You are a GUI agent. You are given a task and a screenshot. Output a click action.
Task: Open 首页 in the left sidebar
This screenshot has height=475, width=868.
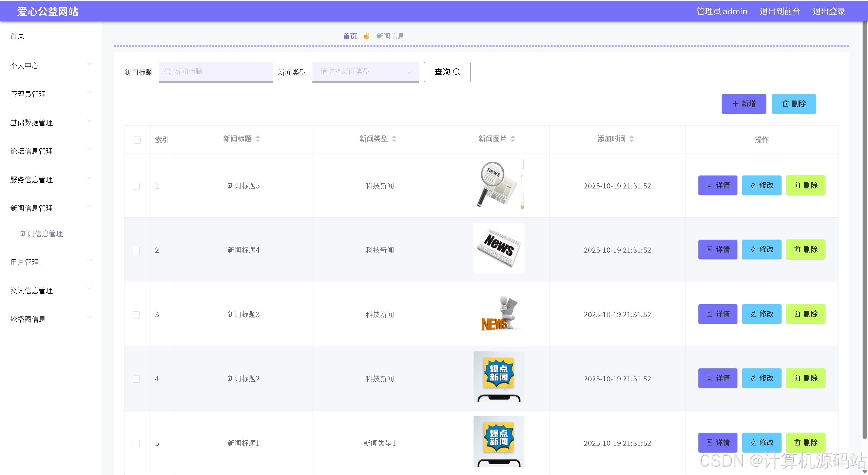point(17,36)
